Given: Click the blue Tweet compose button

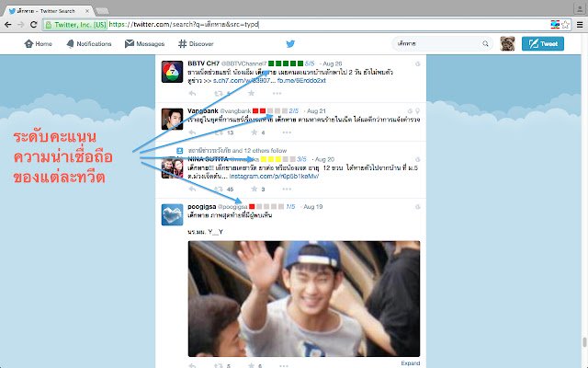Looking at the screenshot, I should click(x=543, y=43).
